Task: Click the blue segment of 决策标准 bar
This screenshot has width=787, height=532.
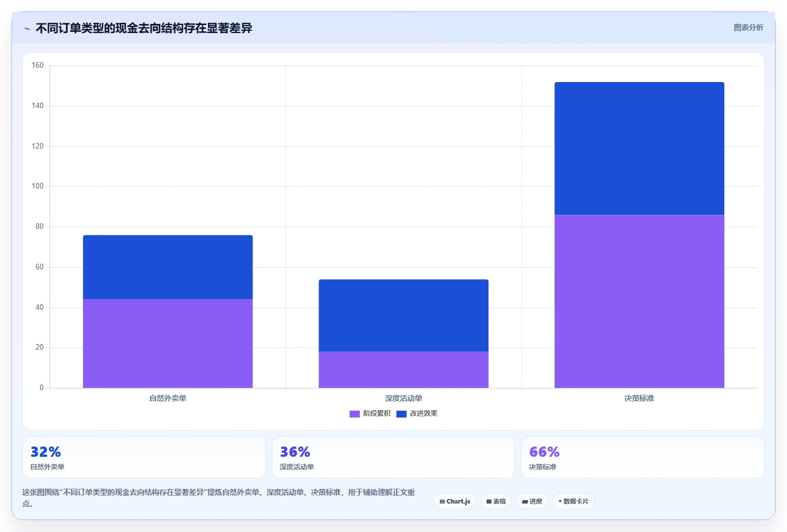Action: [639, 149]
